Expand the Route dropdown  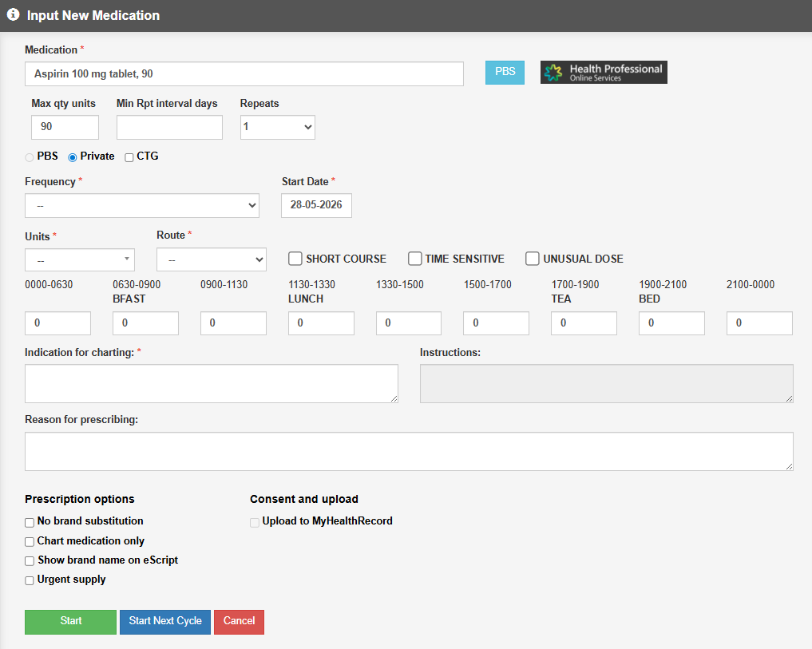212,259
